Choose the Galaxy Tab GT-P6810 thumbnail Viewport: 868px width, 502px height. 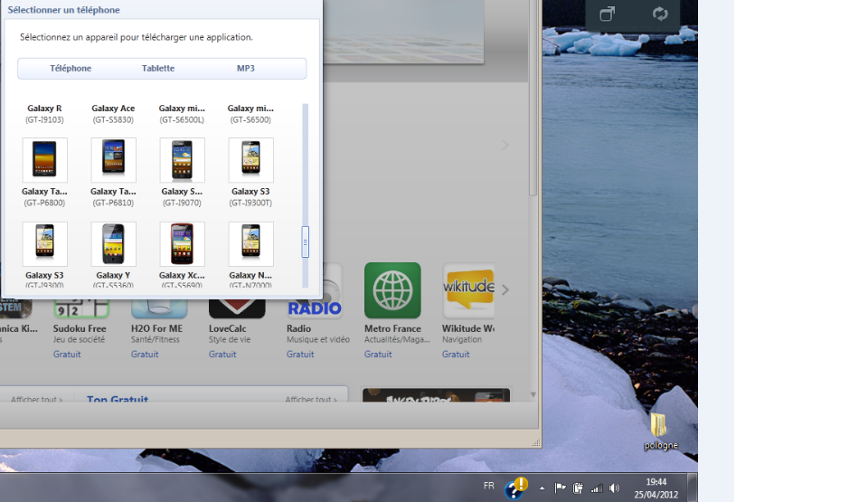(x=114, y=159)
